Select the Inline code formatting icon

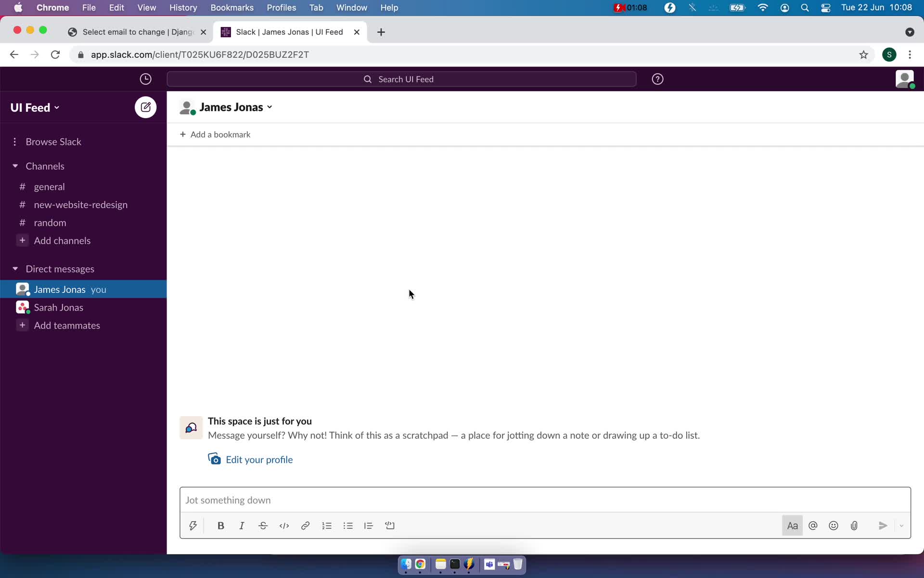(x=283, y=525)
